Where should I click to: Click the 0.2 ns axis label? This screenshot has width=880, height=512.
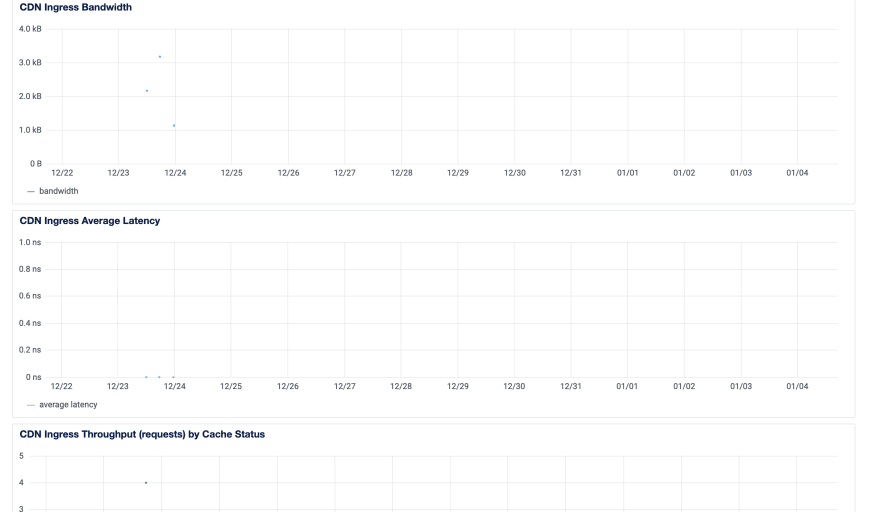[30, 350]
